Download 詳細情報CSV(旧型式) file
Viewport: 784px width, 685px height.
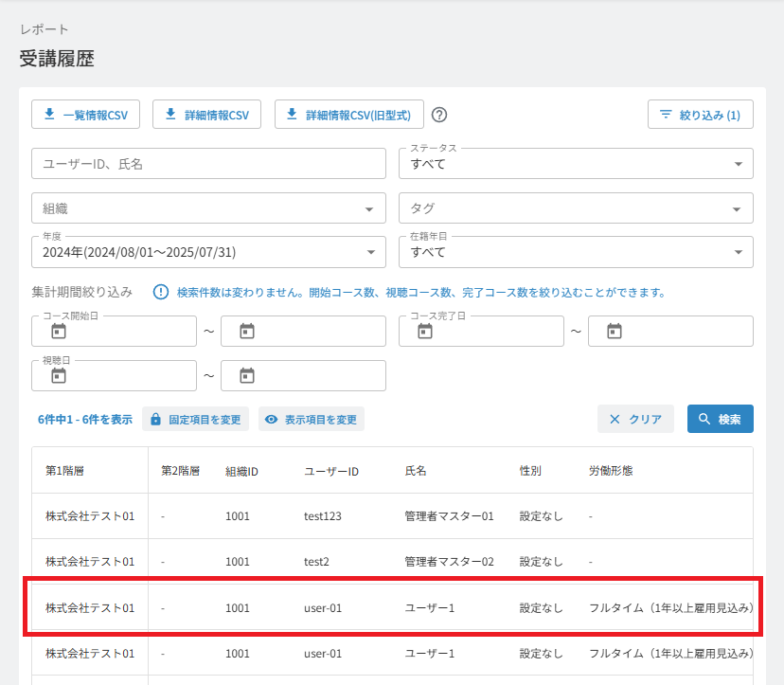click(x=349, y=115)
